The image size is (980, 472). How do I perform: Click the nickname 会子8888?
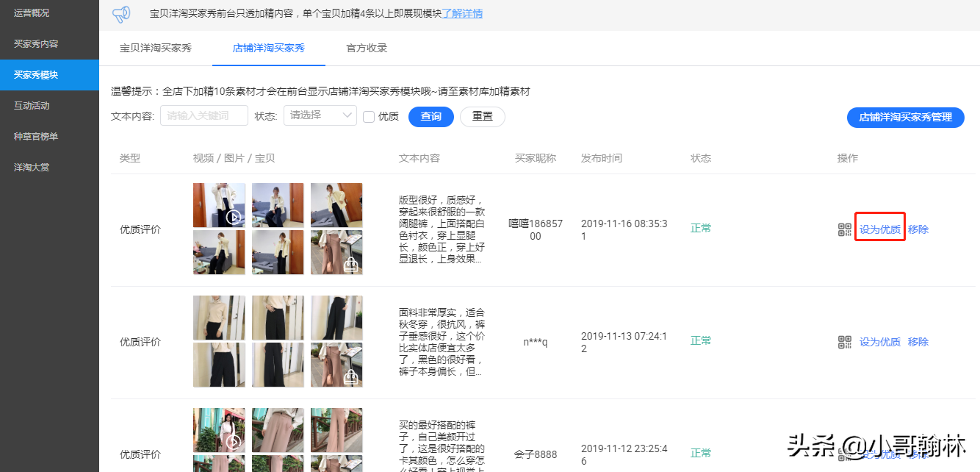536,454
